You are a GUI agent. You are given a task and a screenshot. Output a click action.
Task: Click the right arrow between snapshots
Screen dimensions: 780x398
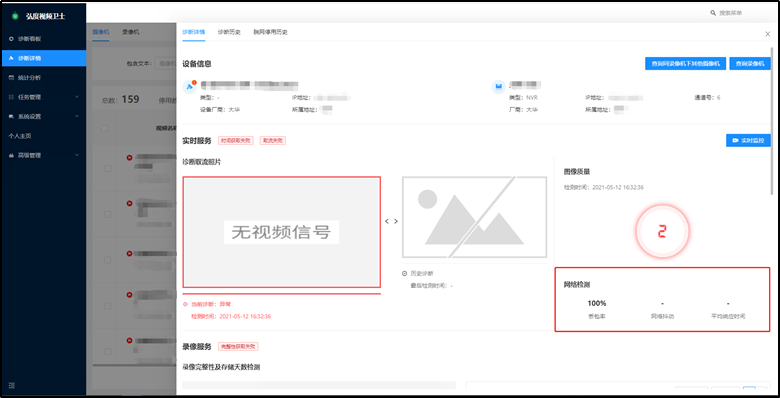coord(396,221)
